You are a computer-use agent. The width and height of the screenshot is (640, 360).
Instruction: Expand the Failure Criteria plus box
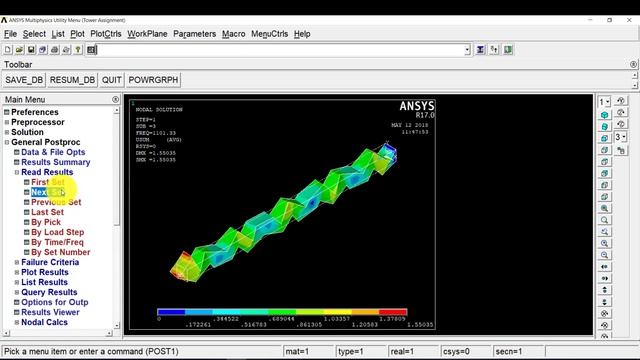point(17,262)
